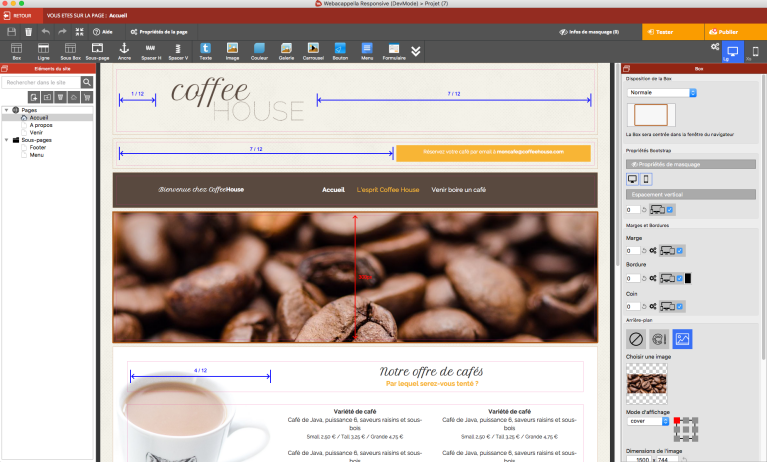Click the trash delete icon in top toolbar
Screen dimensions: 767x462
click(x=28, y=32)
